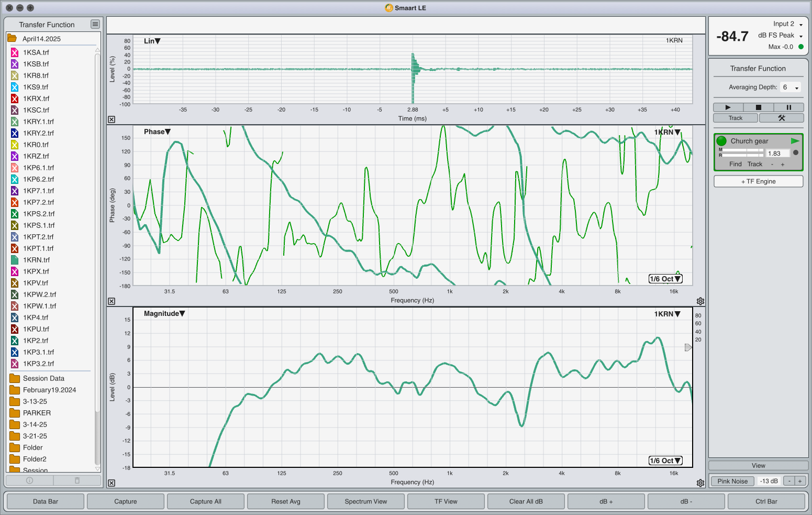This screenshot has width=812, height=515.
Task: Click the Data Bar button
Action: (x=46, y=501)
